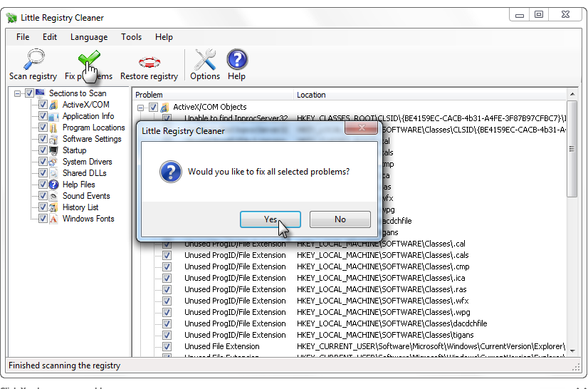The image size is (588, 389).
Task: Sort by the Location column header
Action: coord(431,95)
